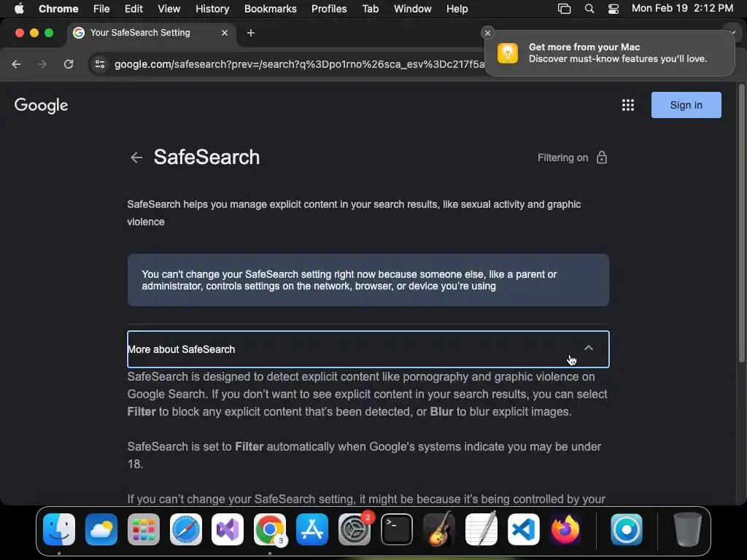Click the page vertical scrollbar

point(741,224)
